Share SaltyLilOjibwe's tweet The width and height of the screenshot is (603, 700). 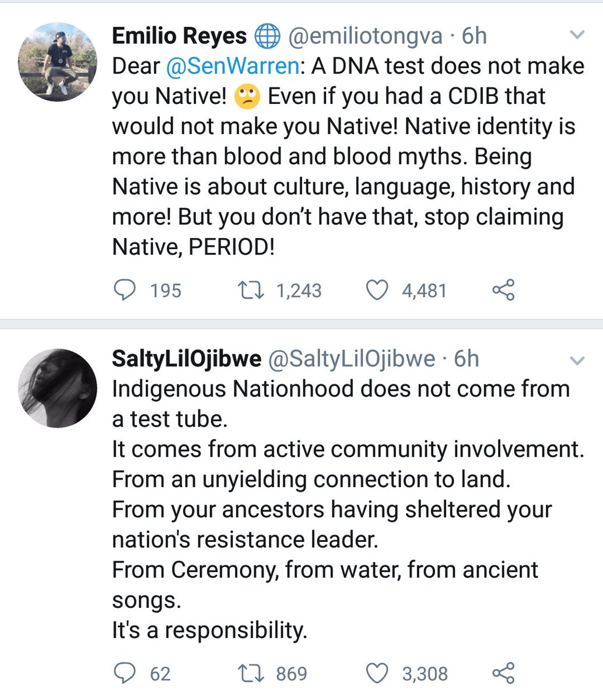pyautogui.click(x=503, y=673)
